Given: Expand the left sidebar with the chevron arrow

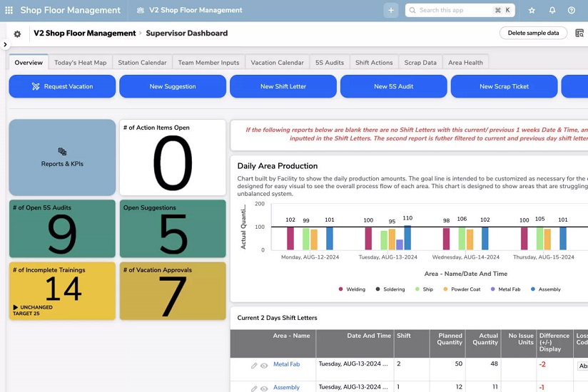Looking at the screenshot, I should point(5,44).
